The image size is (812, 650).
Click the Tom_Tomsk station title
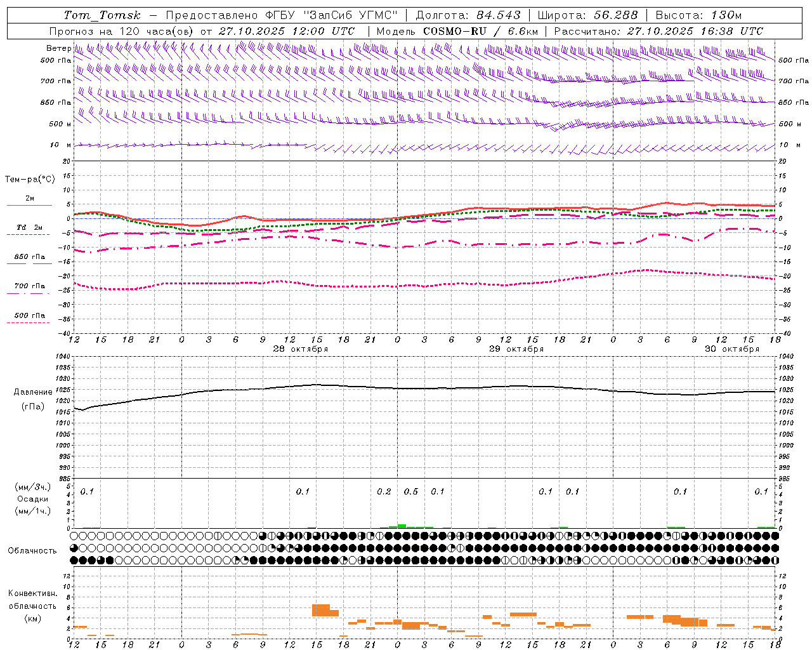[102, 15]
